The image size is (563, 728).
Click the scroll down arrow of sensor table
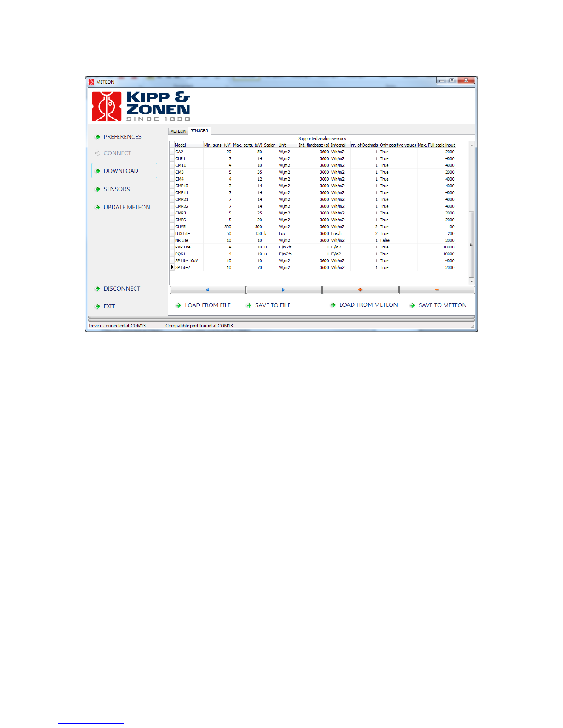[x=472, y=281]
